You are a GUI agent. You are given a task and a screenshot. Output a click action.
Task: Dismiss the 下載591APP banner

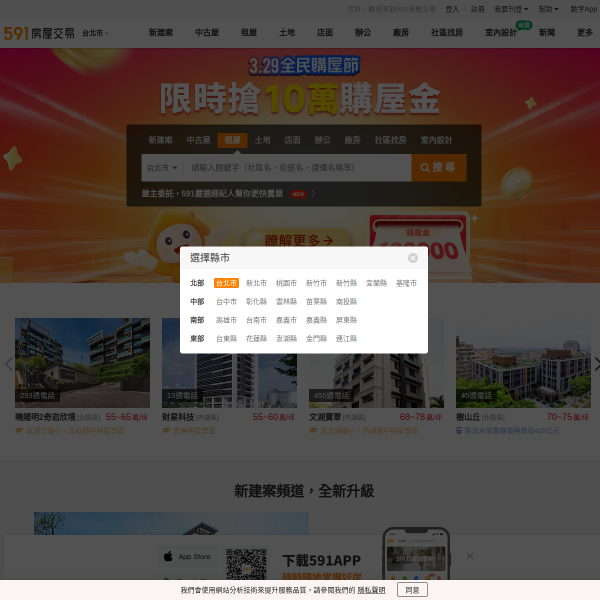(x=470, y=556)
